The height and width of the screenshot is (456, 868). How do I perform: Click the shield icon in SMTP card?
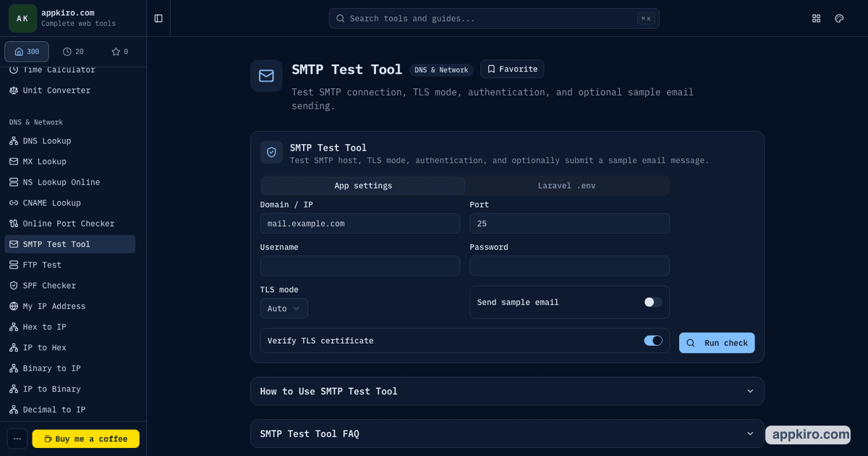pyautogui.click(x=271, y=152)
